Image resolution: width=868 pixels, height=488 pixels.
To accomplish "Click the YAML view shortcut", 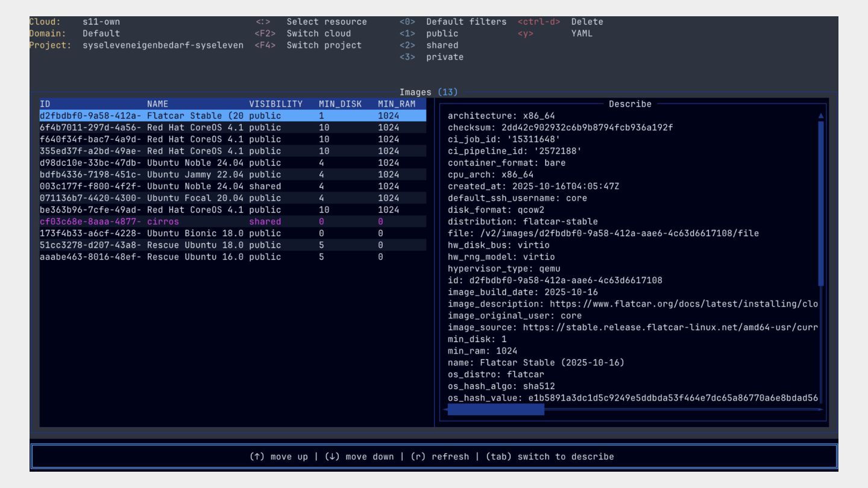I will click(x=582, y=34).
